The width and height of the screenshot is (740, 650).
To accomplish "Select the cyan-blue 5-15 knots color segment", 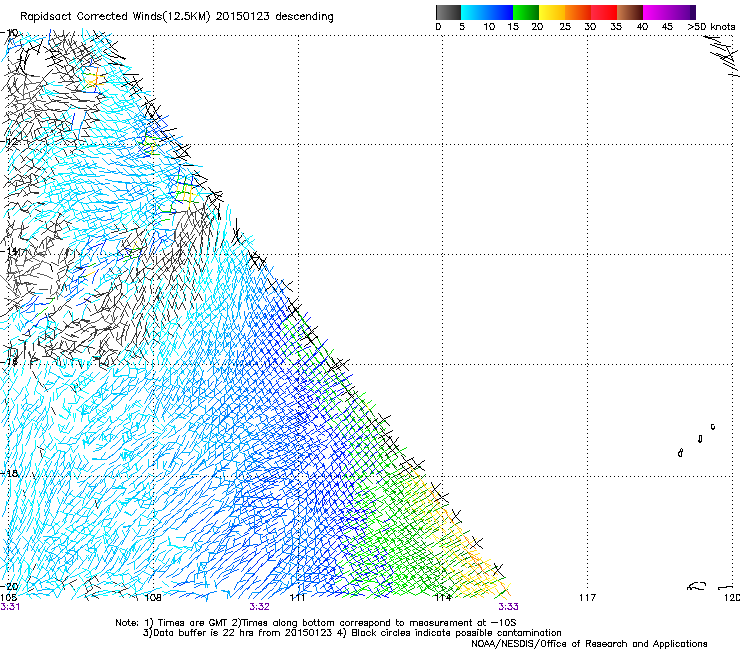I will [487, 12].
